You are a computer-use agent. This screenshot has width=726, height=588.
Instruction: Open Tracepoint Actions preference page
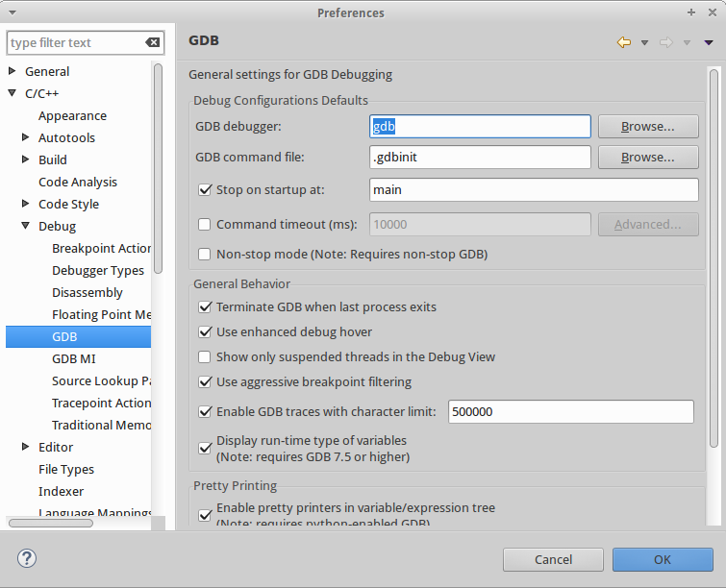(101, 403)
